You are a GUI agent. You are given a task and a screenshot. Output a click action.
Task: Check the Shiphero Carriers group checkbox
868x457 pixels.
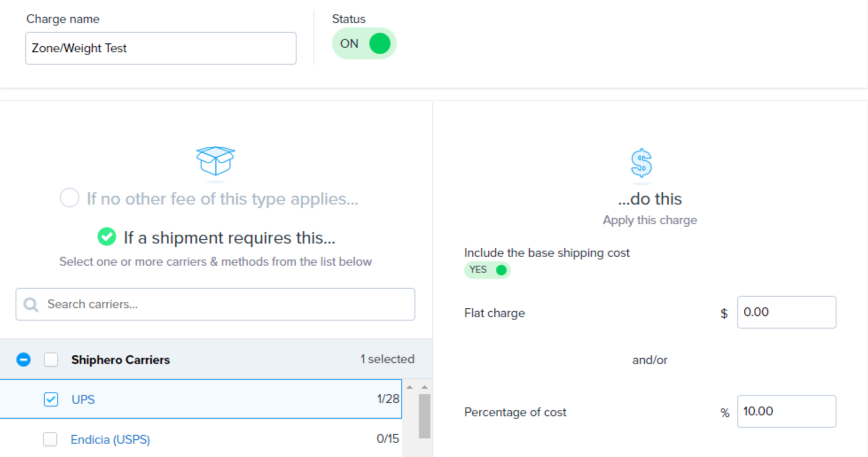tap(51, 360)
